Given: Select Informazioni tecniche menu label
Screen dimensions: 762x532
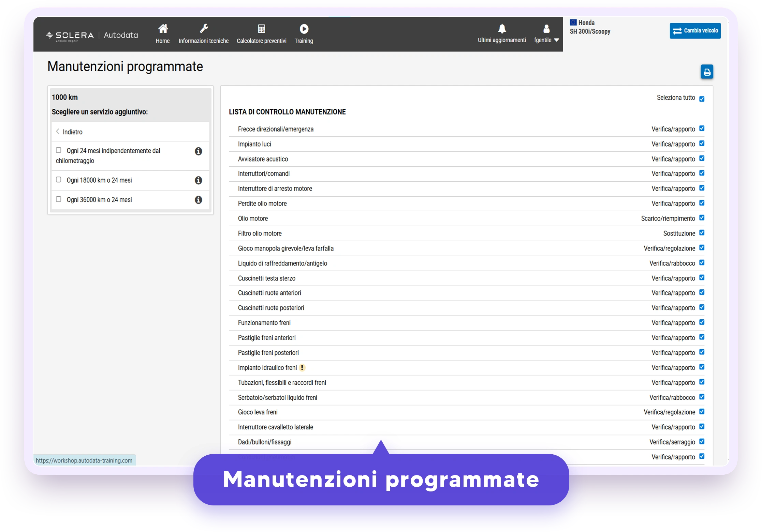Looking at the screenshot, I should tap(204, 41).
